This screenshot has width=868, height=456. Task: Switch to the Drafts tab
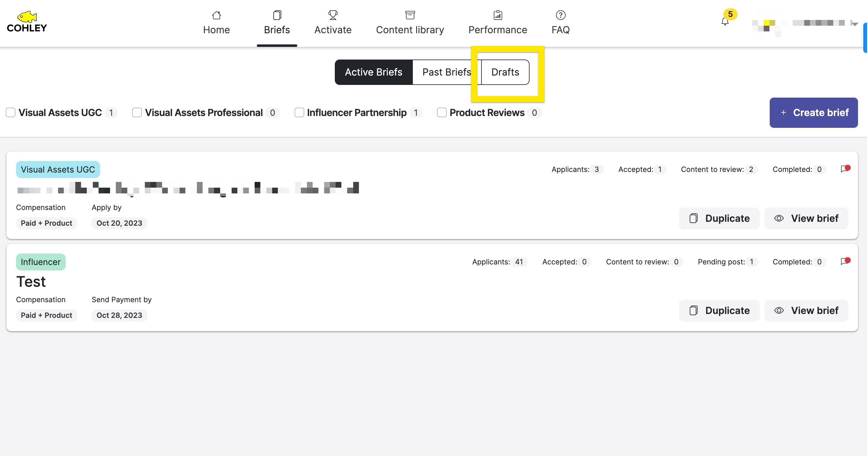click(505, 72)
